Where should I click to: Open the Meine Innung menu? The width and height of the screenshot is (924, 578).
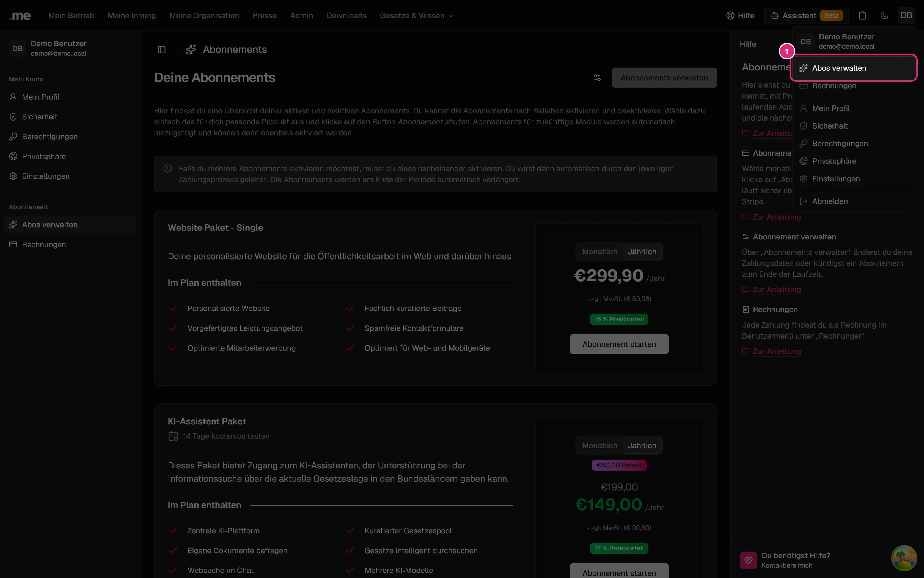pyautogui.click(x=132, y=16)
